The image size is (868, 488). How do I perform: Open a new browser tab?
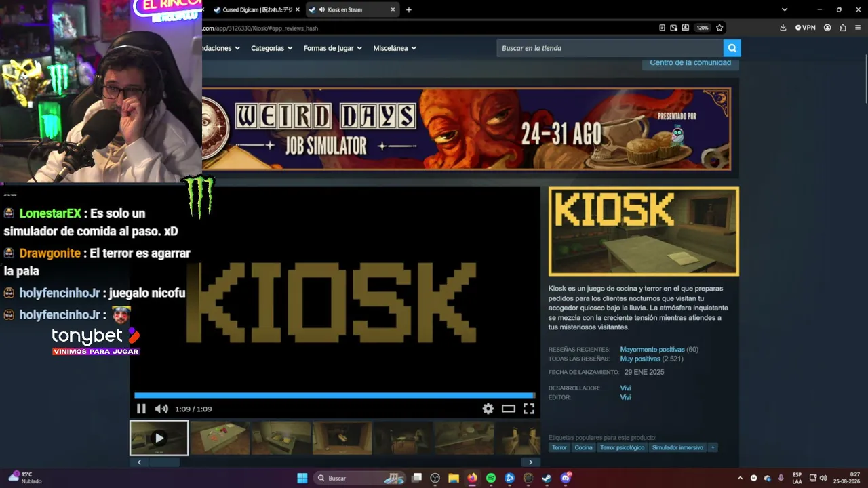pyautogui.click(x=408, y=9)
